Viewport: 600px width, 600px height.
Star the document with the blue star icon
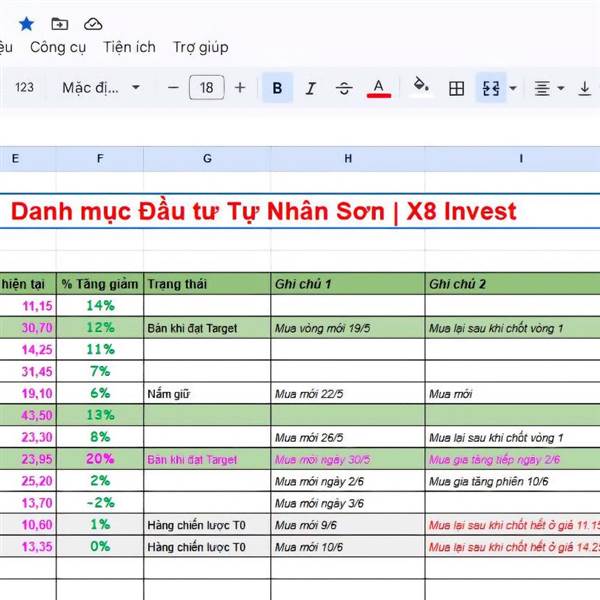click(x=26, y=24)
